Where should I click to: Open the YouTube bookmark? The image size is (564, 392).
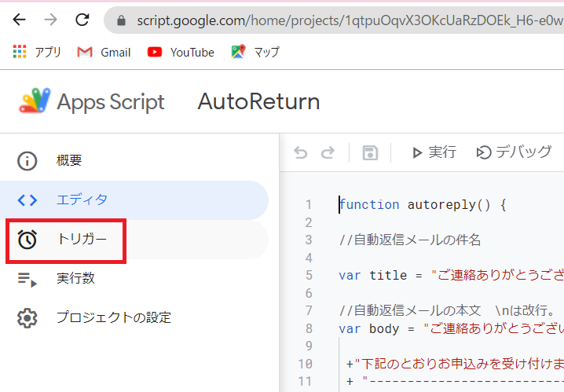181,53
